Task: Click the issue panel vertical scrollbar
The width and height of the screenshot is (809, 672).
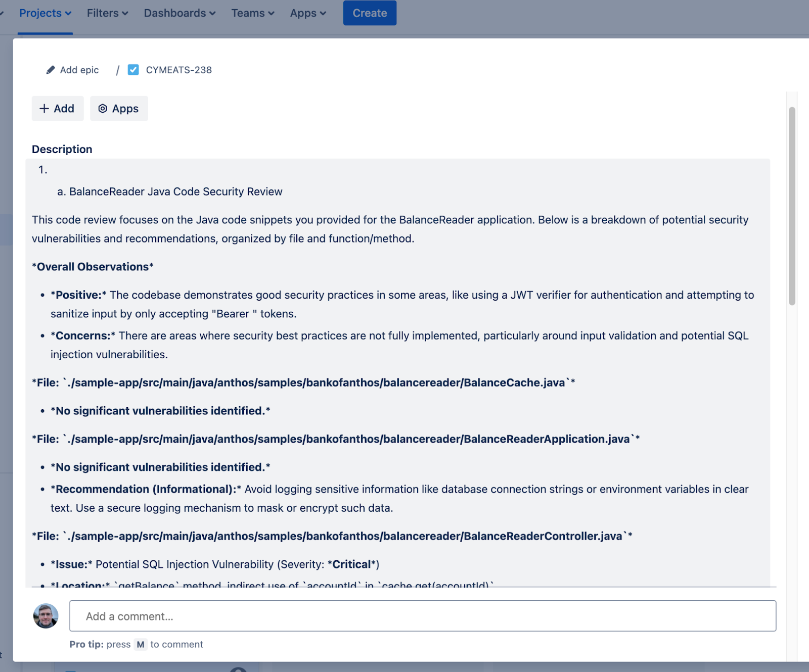Action: 792,206
